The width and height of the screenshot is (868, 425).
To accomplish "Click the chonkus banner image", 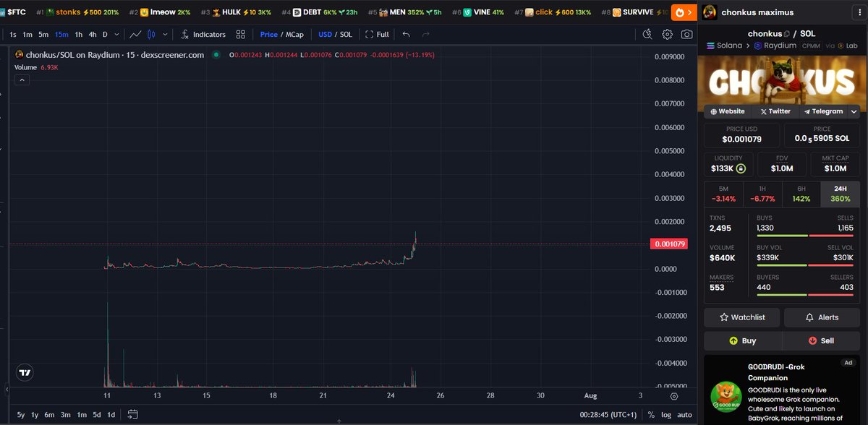I will pyautogui.click(x=781, y=79).
